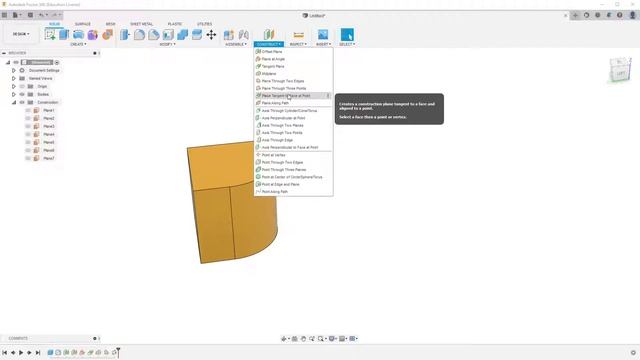
Task: Click the end-of-timeline marker
Action: point(118,352)
